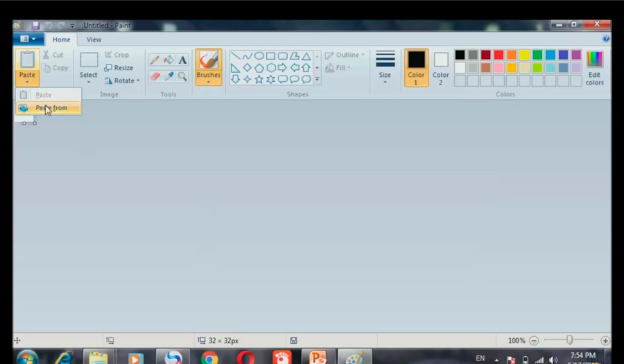Activate Color 1 selector
Screen dimensions: 624x364
[x=416, y=68]
